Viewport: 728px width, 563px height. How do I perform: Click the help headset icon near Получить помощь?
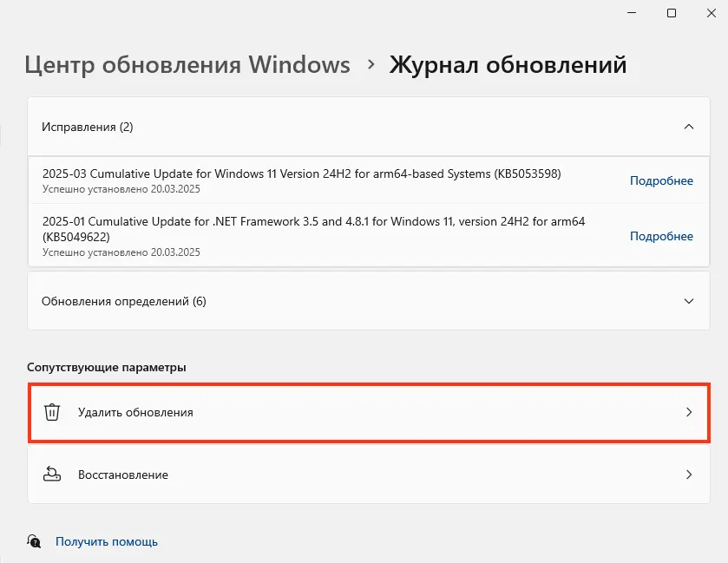(x=34, y=541)
